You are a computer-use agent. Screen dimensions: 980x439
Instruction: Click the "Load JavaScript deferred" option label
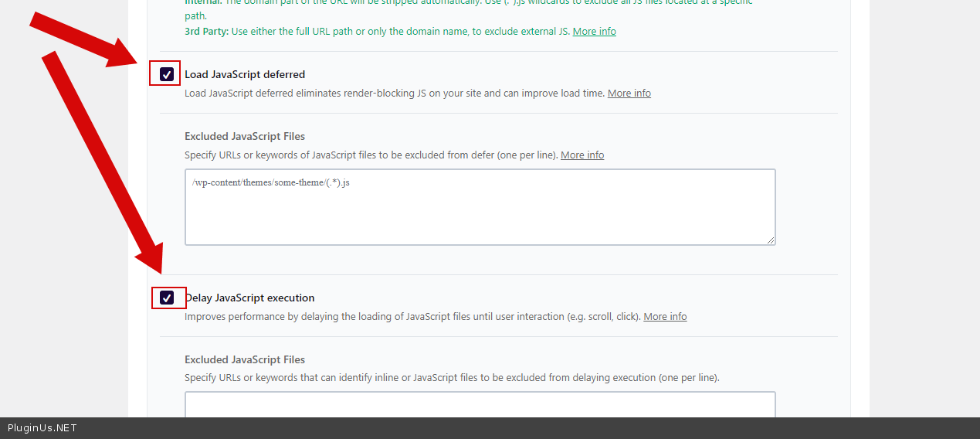245,75
